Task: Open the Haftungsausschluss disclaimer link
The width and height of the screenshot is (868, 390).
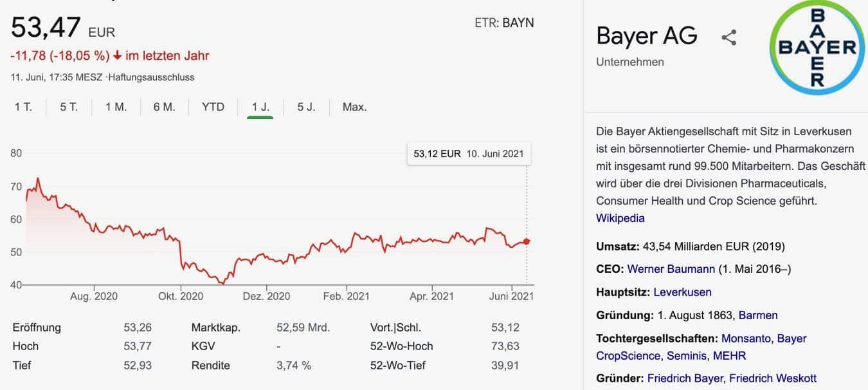Action: (151, 77)
